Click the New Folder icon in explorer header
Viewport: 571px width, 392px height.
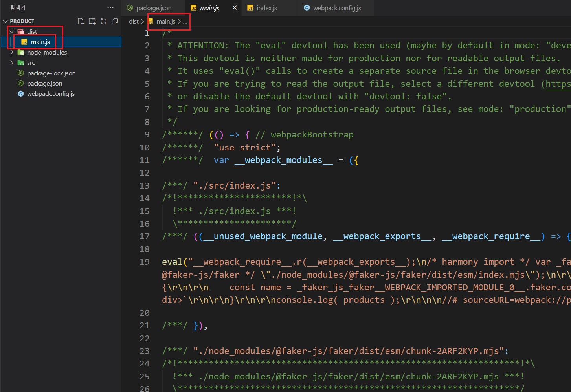(x=92, y=21)
